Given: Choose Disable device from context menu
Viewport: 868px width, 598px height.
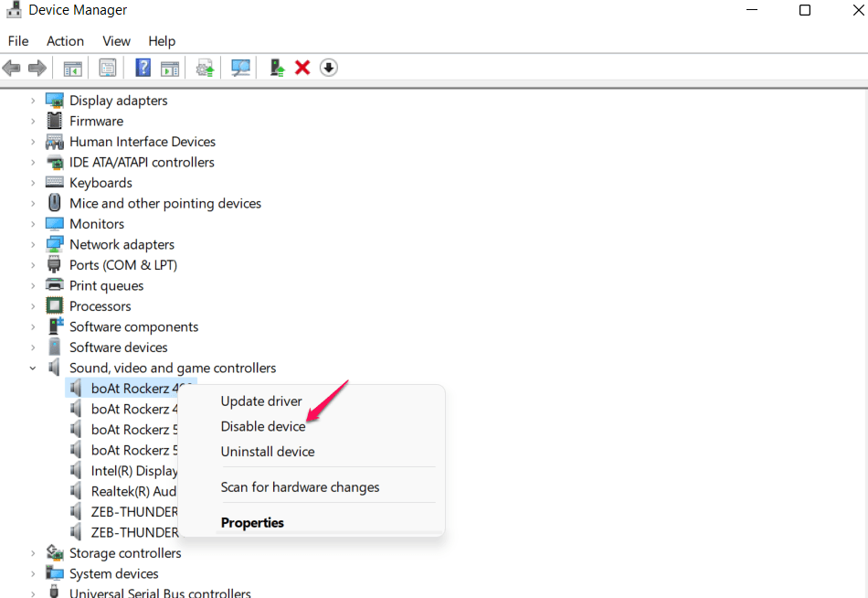Looking at the screenshot, I should click(x=312, y=426).
